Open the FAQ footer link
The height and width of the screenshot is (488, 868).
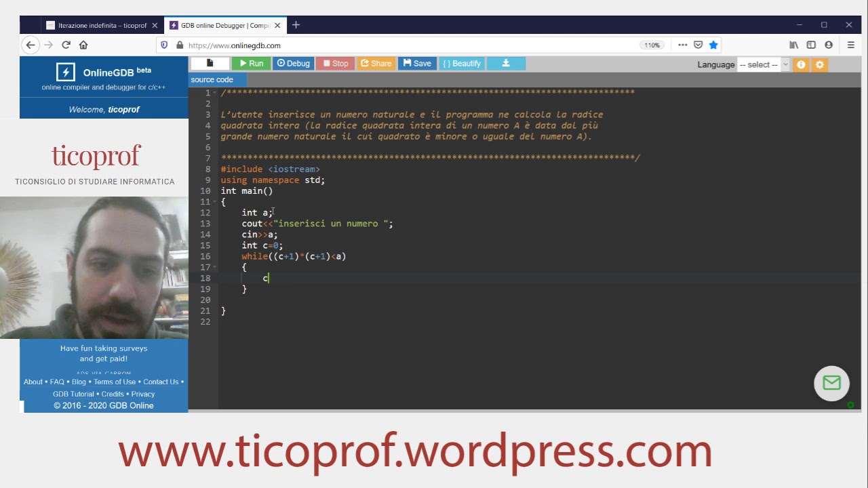coord(57,382)
